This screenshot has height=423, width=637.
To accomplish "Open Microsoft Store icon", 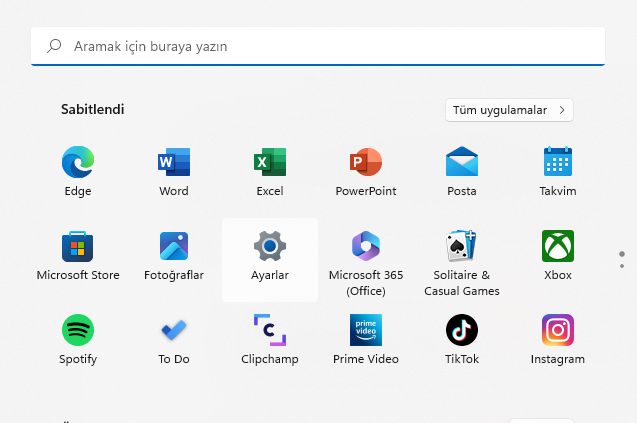I will tap(78, 246).
